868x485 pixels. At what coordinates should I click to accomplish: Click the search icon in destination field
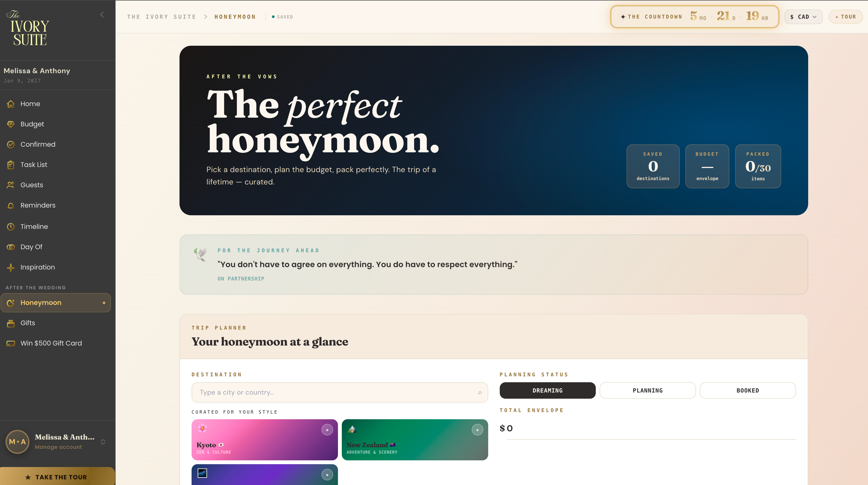pyautogui.click(x=480, y=392)
